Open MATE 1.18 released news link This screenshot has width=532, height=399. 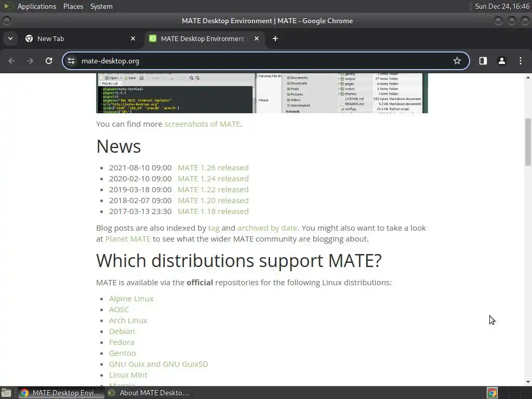213,211
